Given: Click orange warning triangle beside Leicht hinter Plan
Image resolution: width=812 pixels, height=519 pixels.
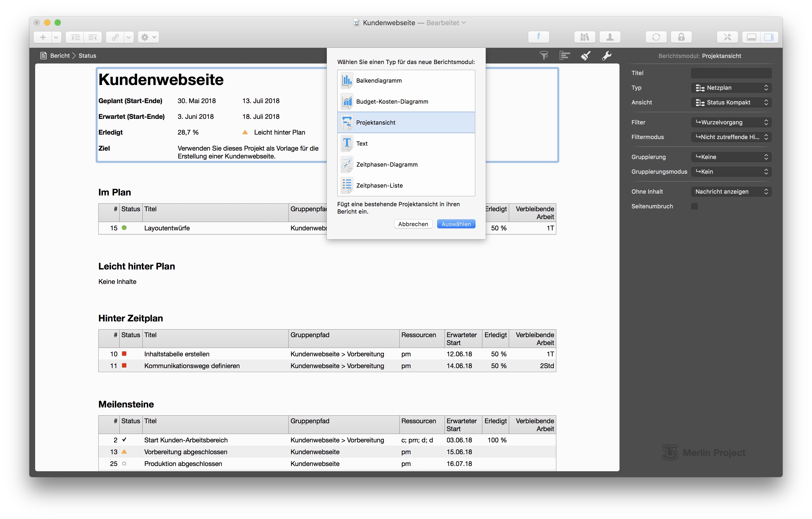Looking at the screenshot, I should 245,132.
